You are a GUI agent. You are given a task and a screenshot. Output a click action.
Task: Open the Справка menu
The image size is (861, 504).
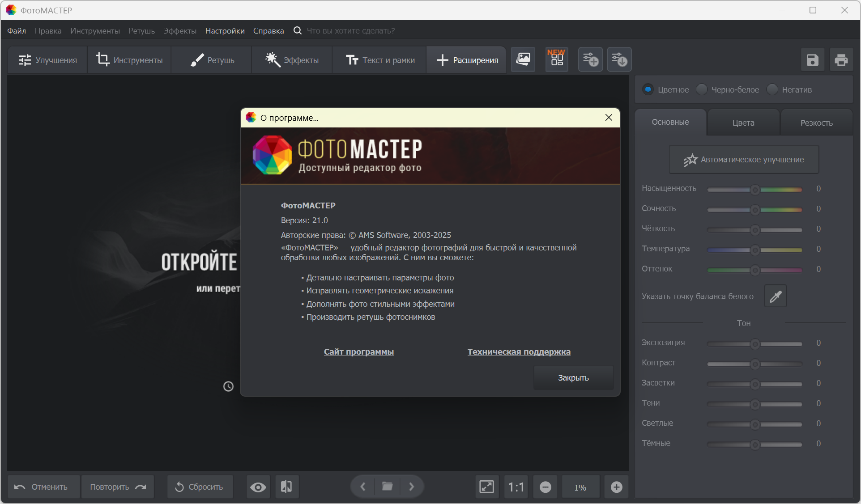pyautogui.click(x=269, y=31)
